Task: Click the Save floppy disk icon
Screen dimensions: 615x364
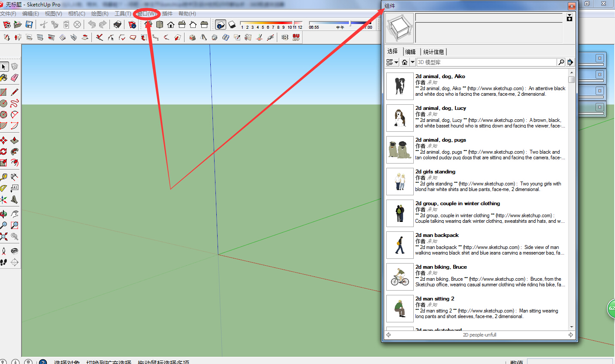Action: 29,24
